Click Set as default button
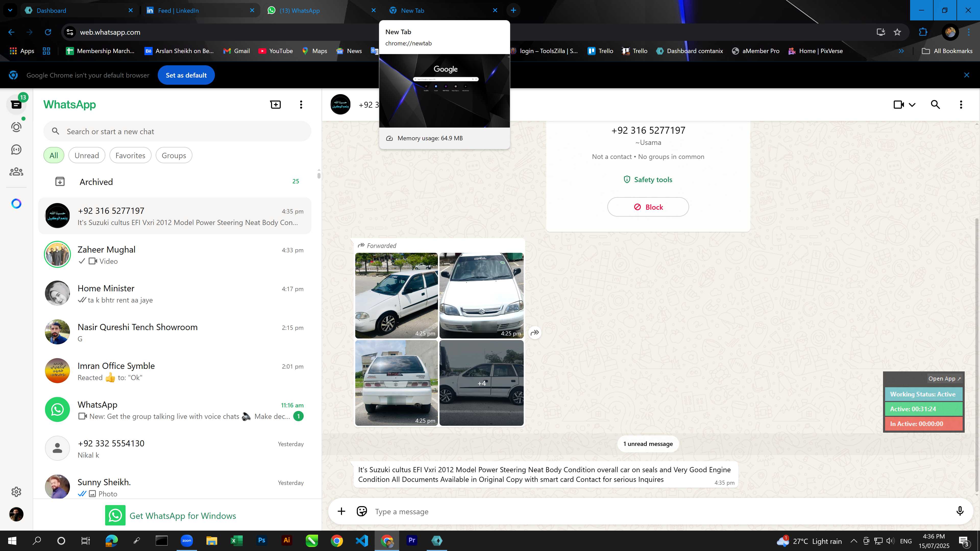This screenshot has width=980, height=551. point(186,75)
